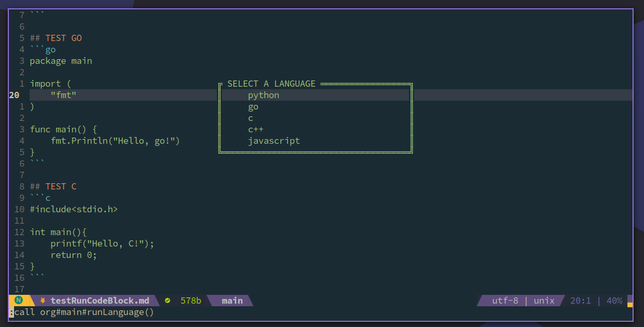Click the Normal mode N icon in statusline
Viewport: 644px width, 327px height.
click(x=19, y=301)
